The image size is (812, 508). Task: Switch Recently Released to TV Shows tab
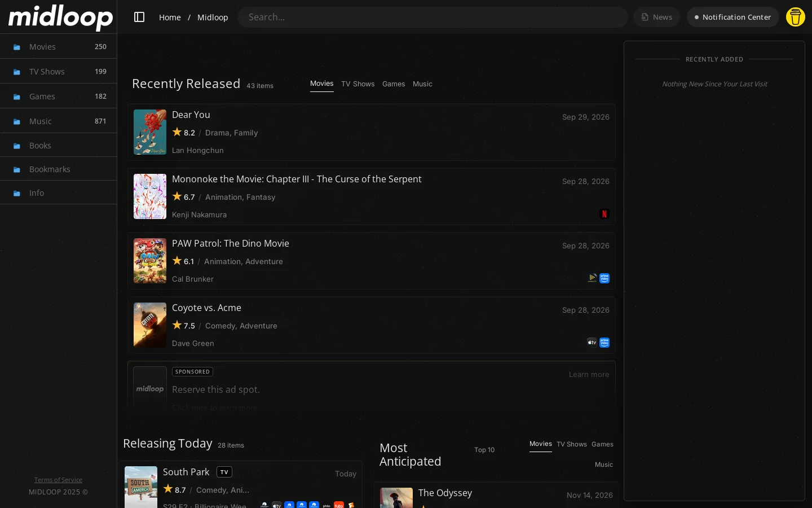click(358, 84)
